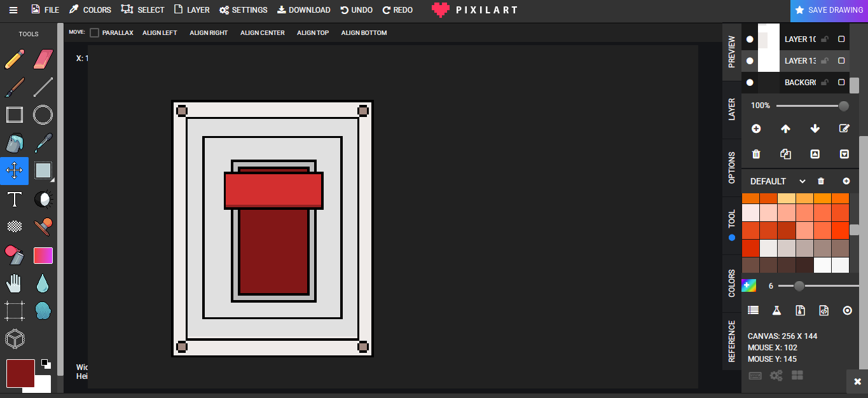Click SAVE DRAWING button
This screenshot has width=868, height=398.
click(x=829, y=10)
